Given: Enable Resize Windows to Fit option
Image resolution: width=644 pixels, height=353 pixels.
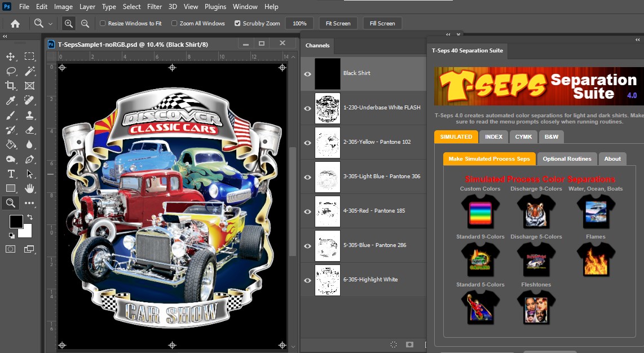Looking at the screenshot, I should (x=103, y=23).
